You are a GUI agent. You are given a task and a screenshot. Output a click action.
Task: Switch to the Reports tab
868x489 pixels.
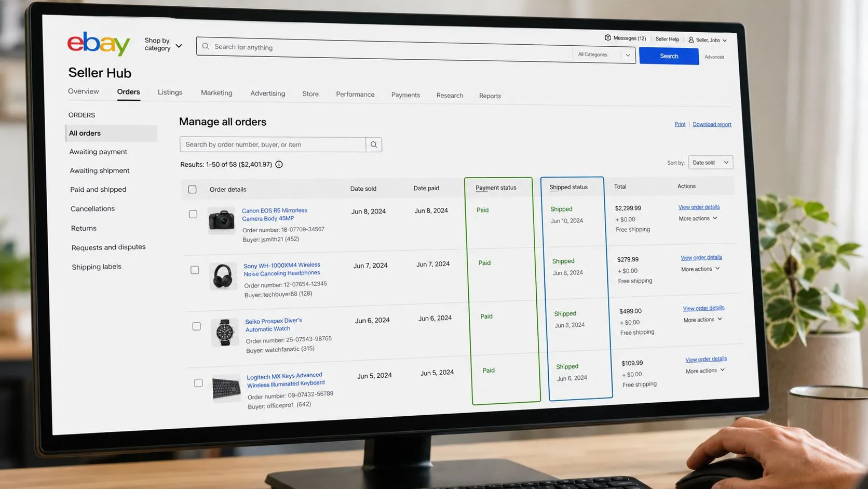click(490, 96)
